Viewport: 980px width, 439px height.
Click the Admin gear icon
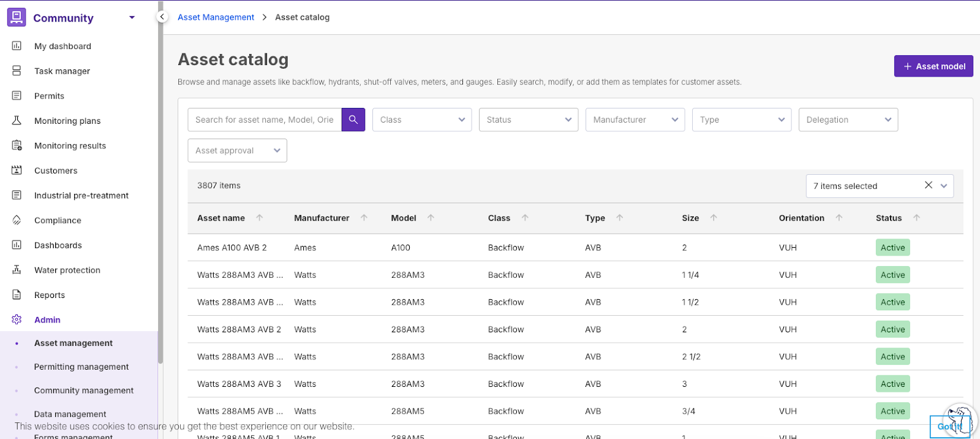17,319
